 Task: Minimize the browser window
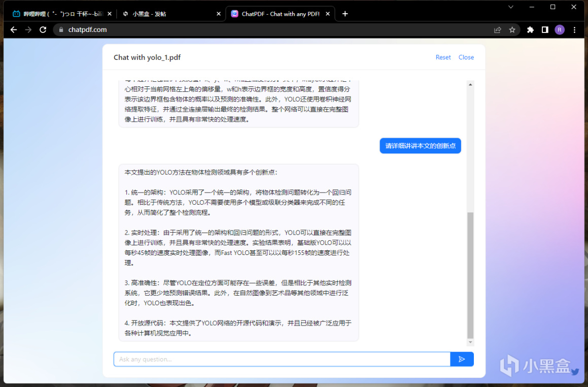click(x=532, y=7)
